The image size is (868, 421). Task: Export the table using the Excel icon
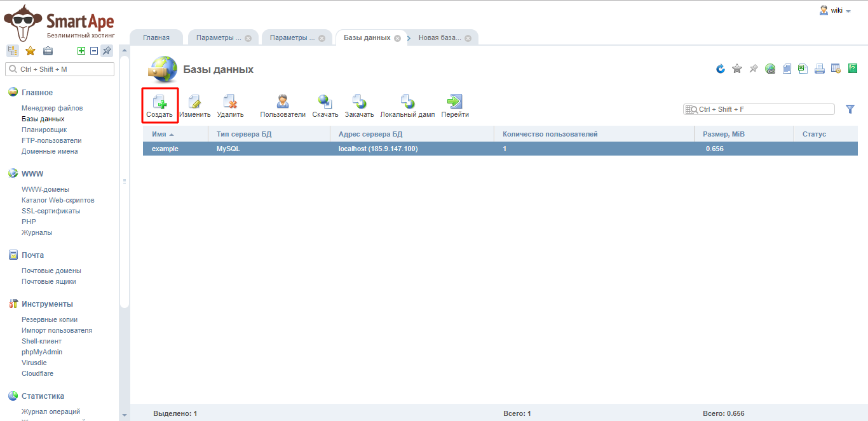coord(803,69)
